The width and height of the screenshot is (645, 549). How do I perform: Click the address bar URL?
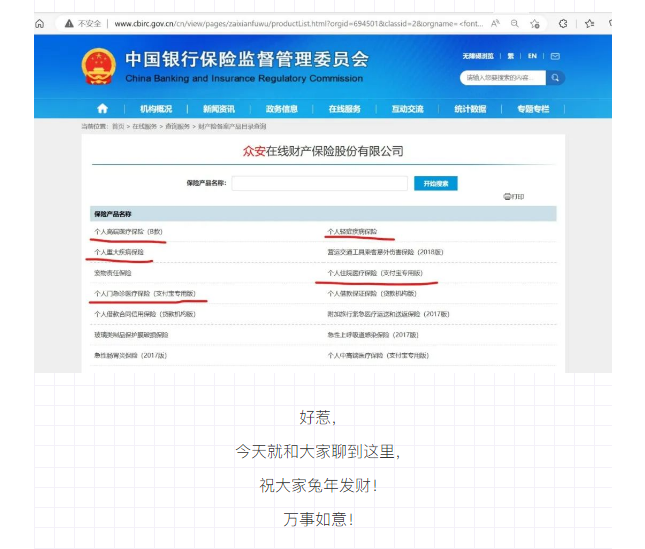pyautogui.click(x=299, y=23)
